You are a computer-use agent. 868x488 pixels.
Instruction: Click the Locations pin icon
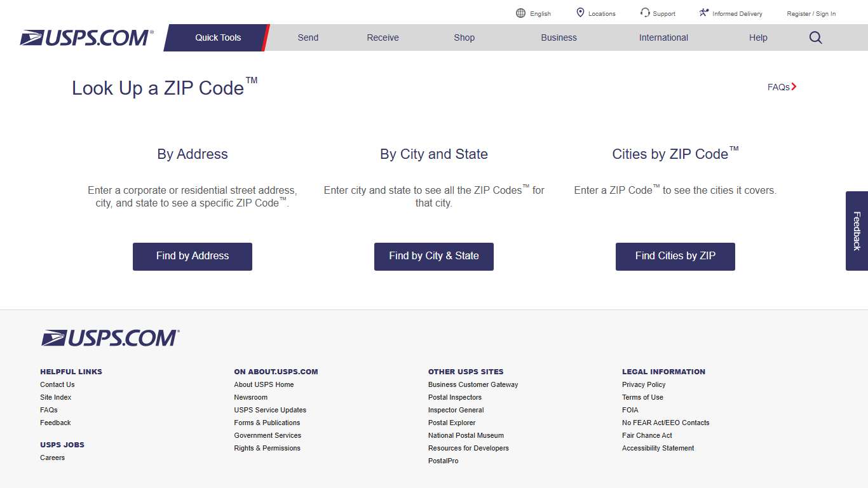(580, 12)
